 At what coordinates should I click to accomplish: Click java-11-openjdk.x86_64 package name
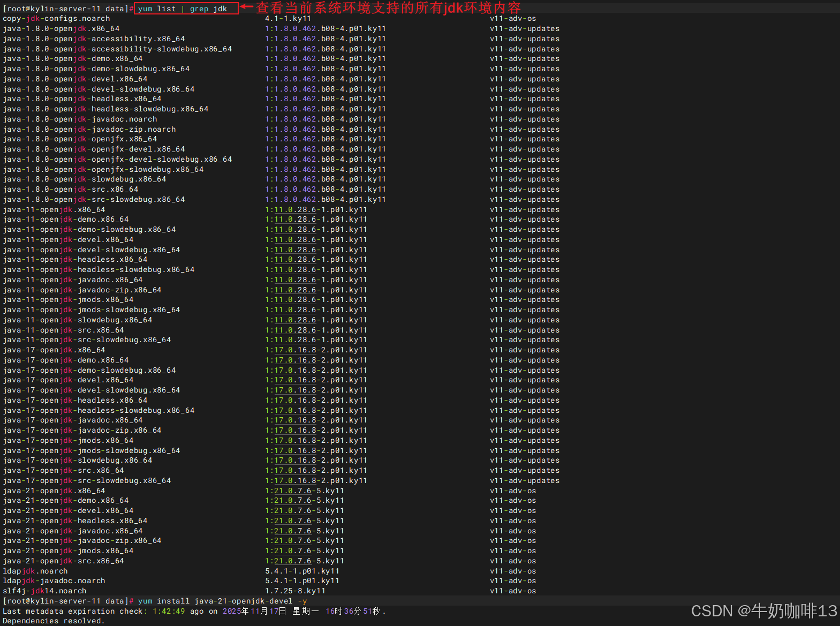point(54,209)
